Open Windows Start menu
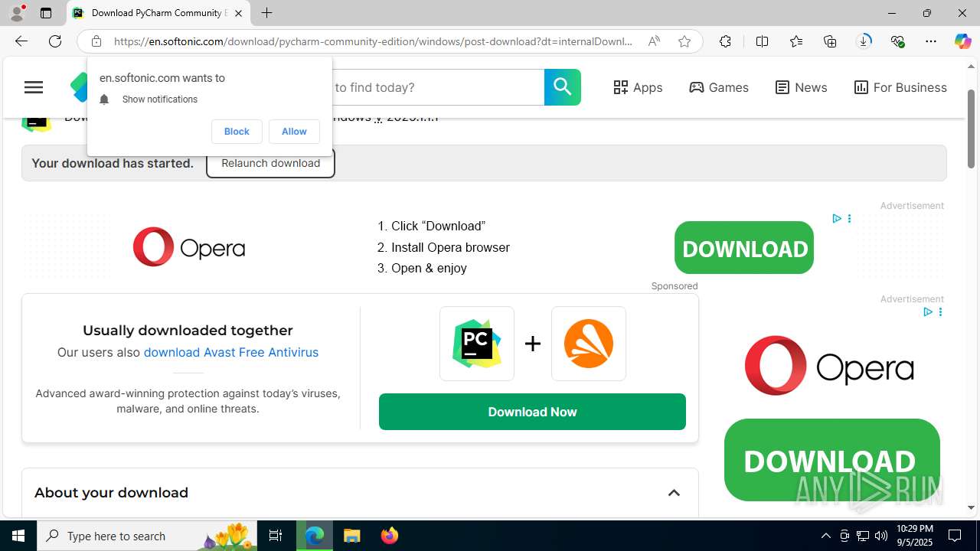 click(x=18, y=536)
